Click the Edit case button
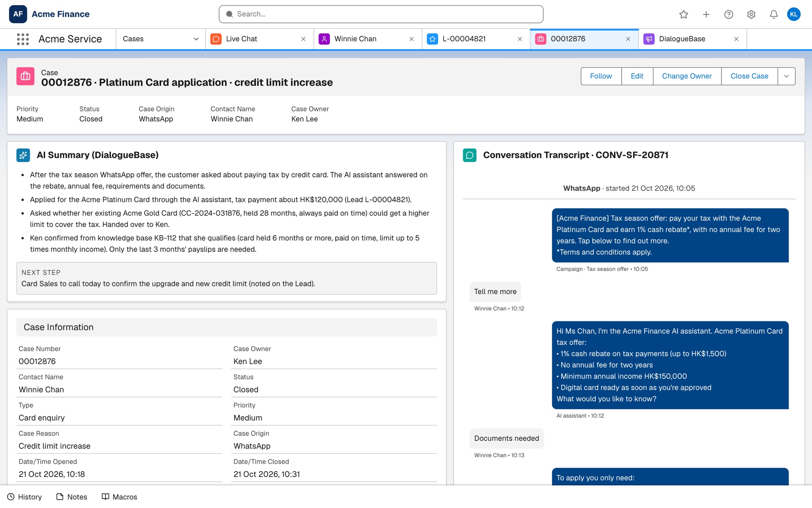This screenshot has width=812, height=508. click(x=637, y=76)
